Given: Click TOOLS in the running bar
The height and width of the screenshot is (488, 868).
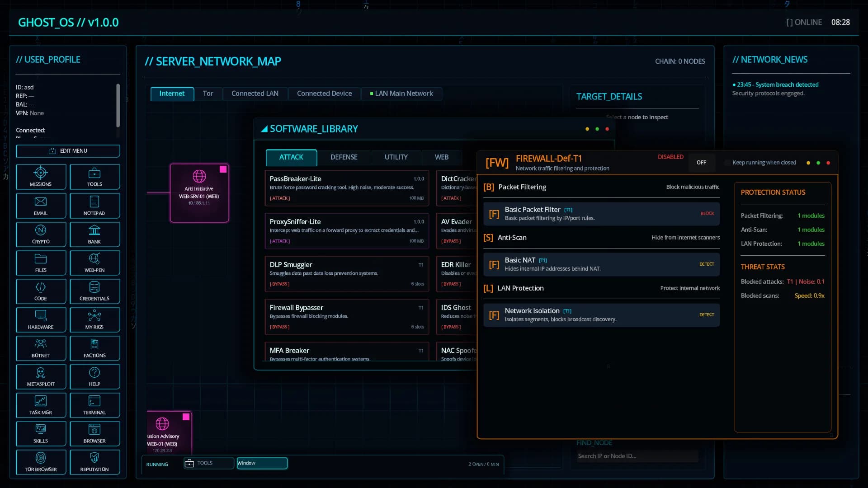Looking at the screenshot, I should pyautogui.click(x=208, y=463).
